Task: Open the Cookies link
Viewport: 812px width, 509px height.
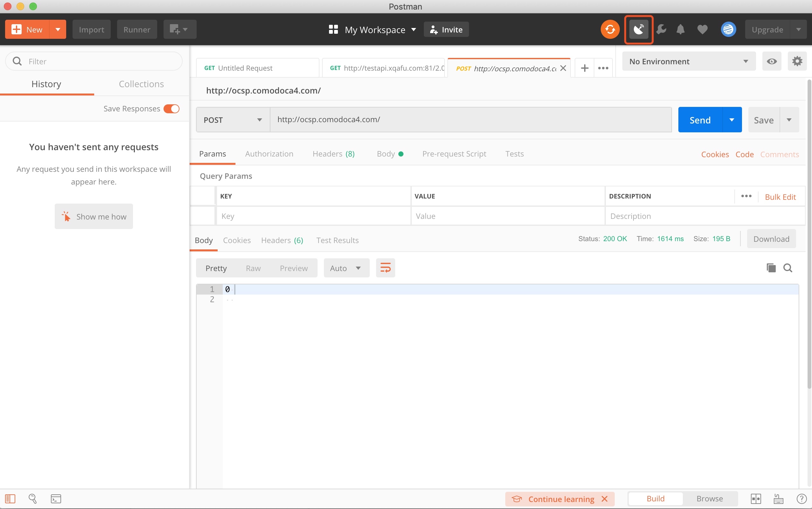Action: pyautogui.click(x=715, y=155)
